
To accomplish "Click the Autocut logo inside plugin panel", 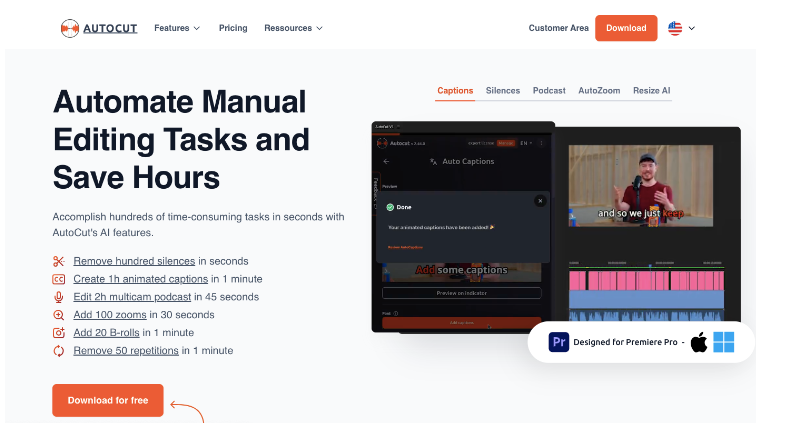I will (382, 143).
